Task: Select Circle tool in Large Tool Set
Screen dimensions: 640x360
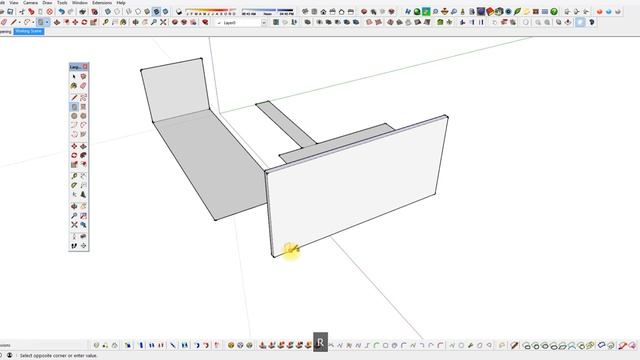Action: tap(74, 116)
